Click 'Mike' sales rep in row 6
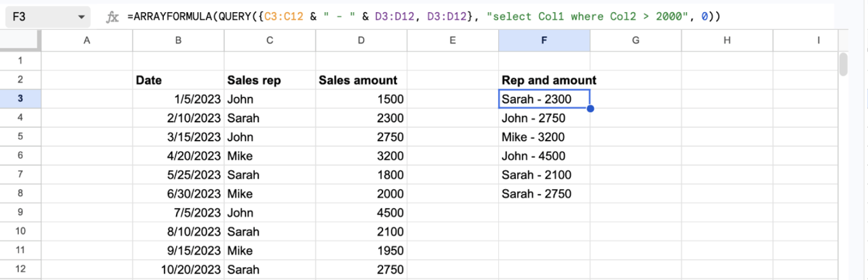Image resolution: width=868 pixels, height=280 pixels. 270,156
